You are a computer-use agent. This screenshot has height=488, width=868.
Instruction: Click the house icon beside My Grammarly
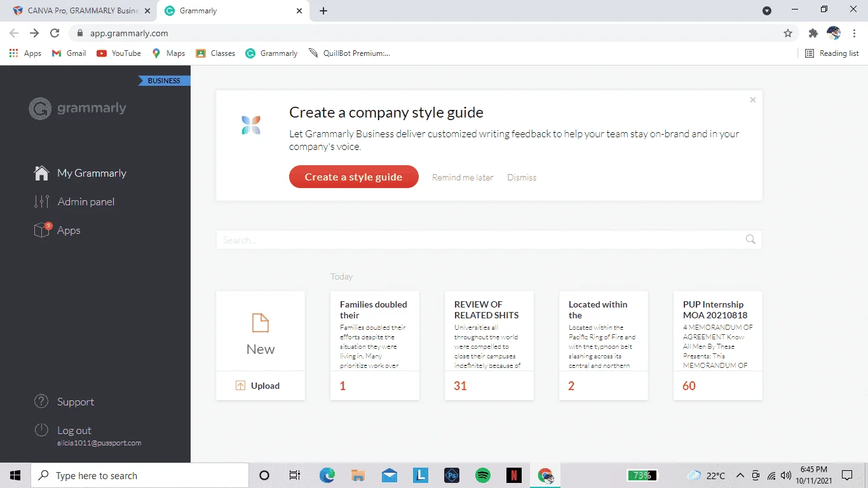coord(41,173)
